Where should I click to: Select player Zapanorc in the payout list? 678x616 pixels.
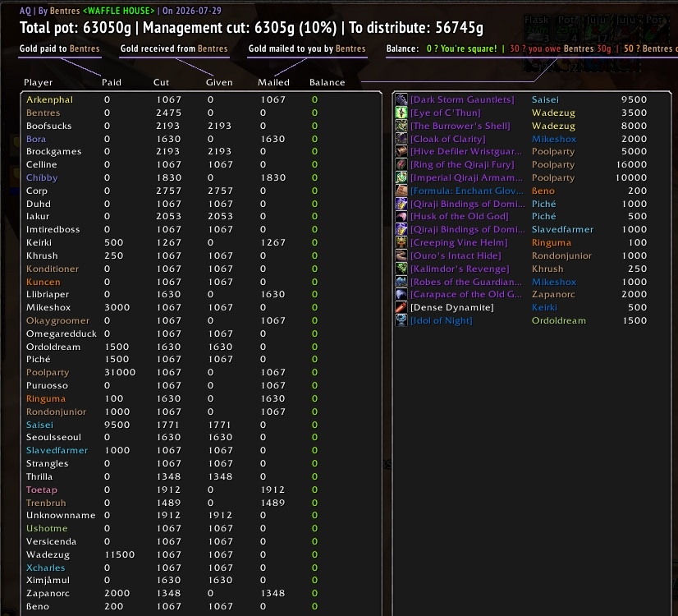pos(48,594)
